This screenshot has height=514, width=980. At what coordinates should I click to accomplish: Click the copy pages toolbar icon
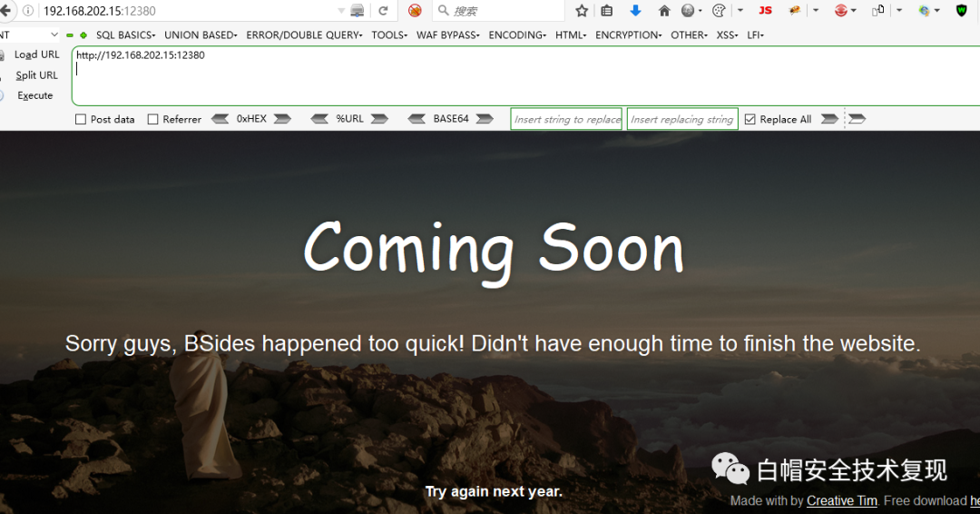pyautogui.click(x=878, y=10)
